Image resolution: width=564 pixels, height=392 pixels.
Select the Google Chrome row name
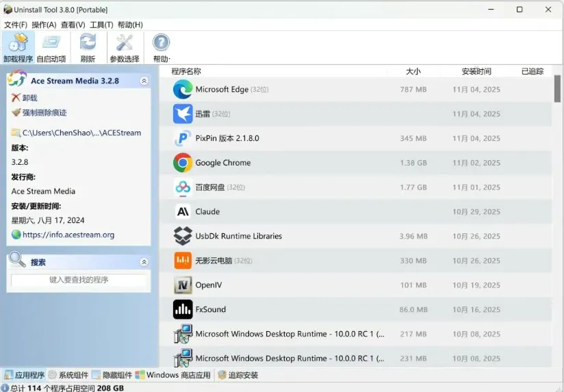point(223,163)
